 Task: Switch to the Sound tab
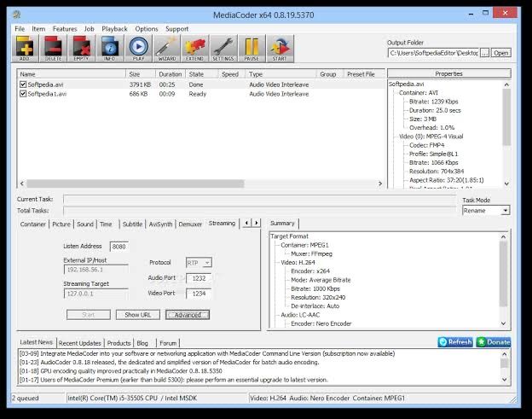click(84, 224)
